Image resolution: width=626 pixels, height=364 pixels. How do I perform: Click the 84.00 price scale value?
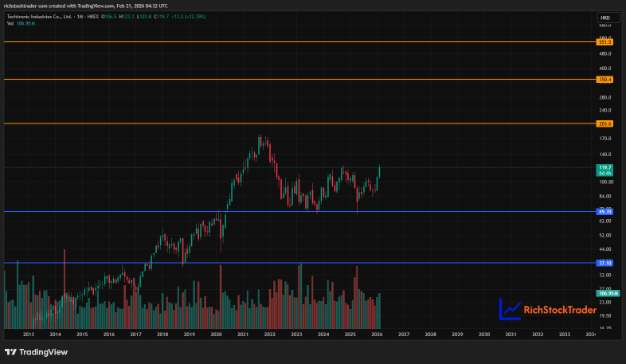pyautogui.click(x=605, y=197)
